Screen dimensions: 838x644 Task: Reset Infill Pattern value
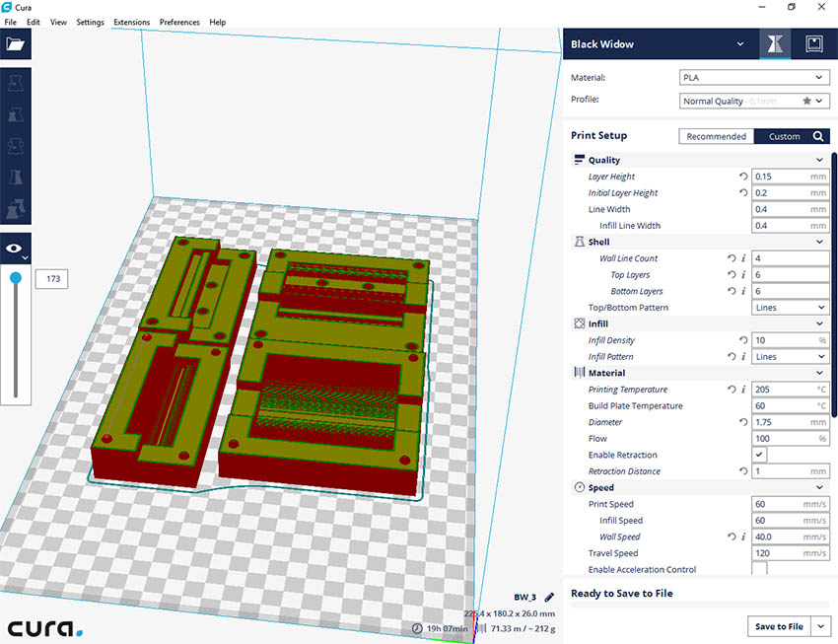(732, 356)
